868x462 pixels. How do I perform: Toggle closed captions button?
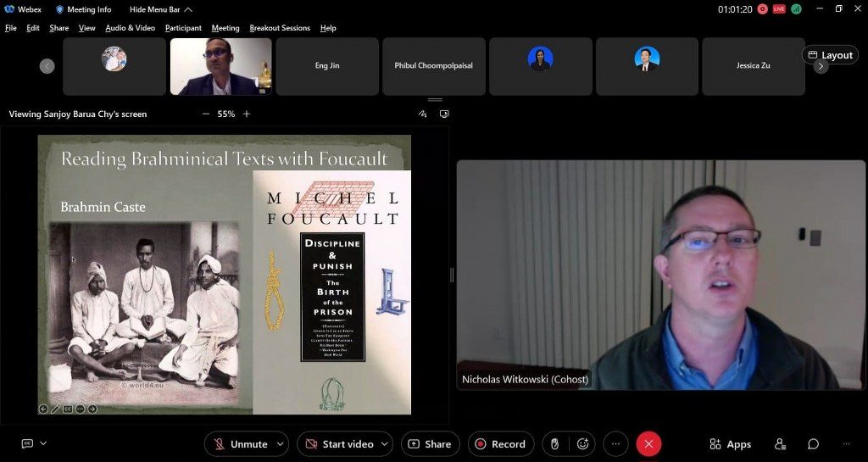coord(27,443)
